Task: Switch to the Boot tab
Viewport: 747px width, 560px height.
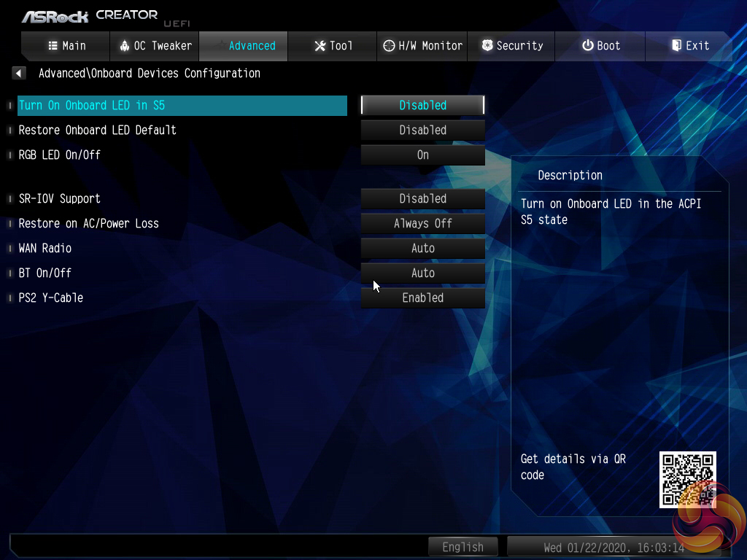Action: coord(600,46)
